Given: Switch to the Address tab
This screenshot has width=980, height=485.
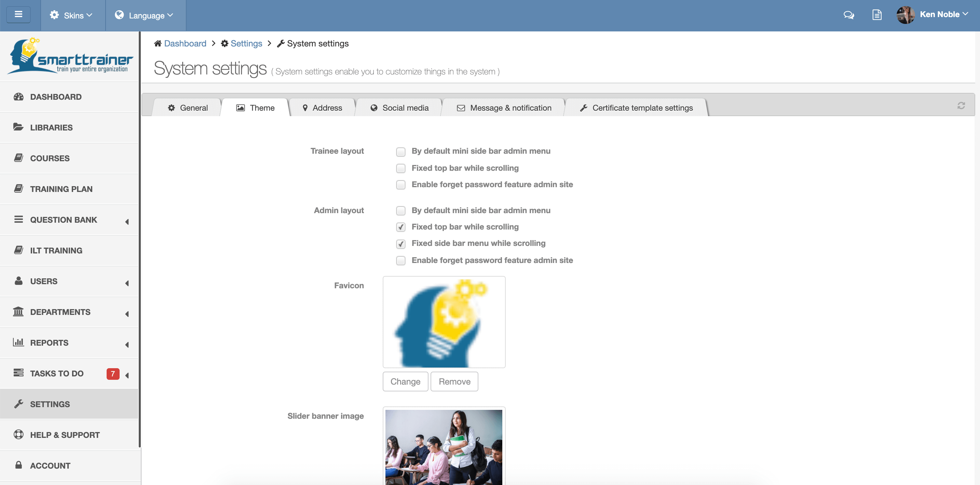Looking at the screenshot, I should click(x=322, y=108).
